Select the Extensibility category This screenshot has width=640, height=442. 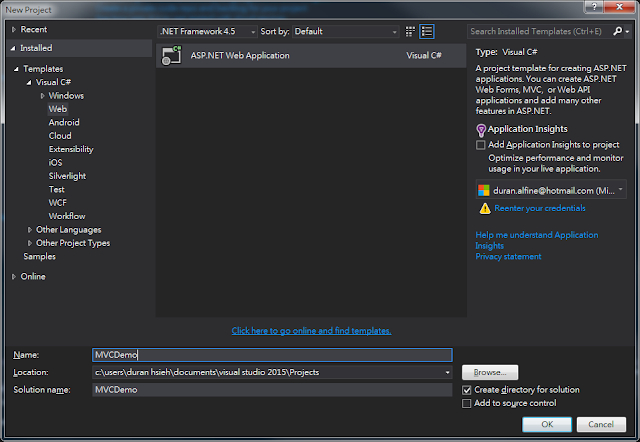coord(71,149)
